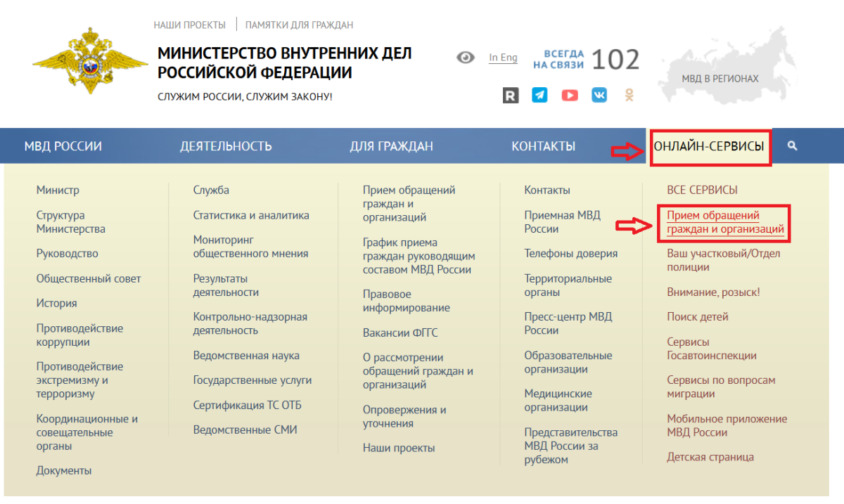844x504 pixels.
Task: Open the Telegram channel icon
Action: point(539,95)
